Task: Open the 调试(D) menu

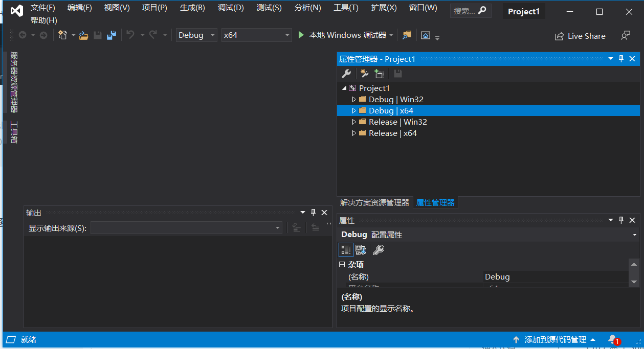Action: [231, 8]
